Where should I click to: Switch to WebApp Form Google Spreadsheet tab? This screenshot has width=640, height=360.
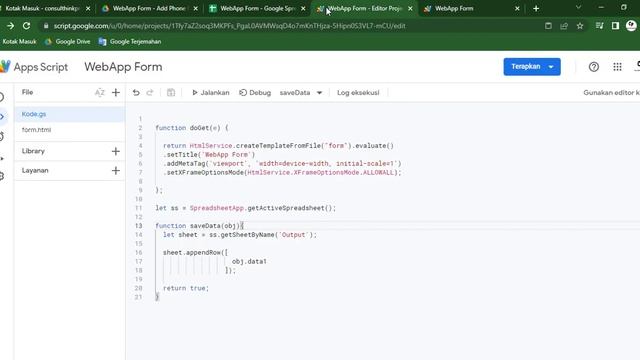tap(257, 8)
